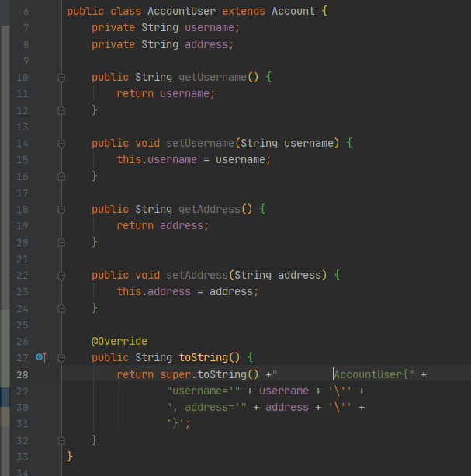Click the getAddress method name
Screen dimensions: 471x476
[x=210, y=209]
